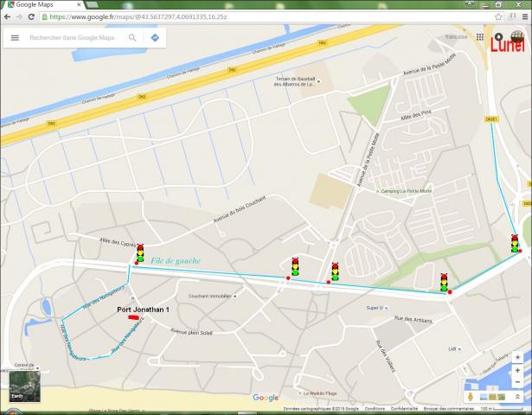The height and width of the screenshot is (415, 532).
Task: Open the green imagery thumbnail in bottom panel
Action: tap(501, 397)
